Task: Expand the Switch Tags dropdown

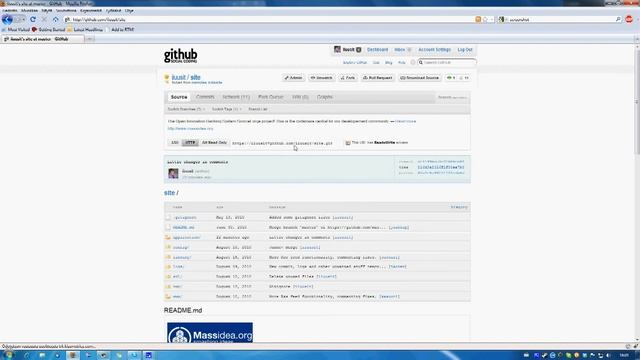Action: 227,109
